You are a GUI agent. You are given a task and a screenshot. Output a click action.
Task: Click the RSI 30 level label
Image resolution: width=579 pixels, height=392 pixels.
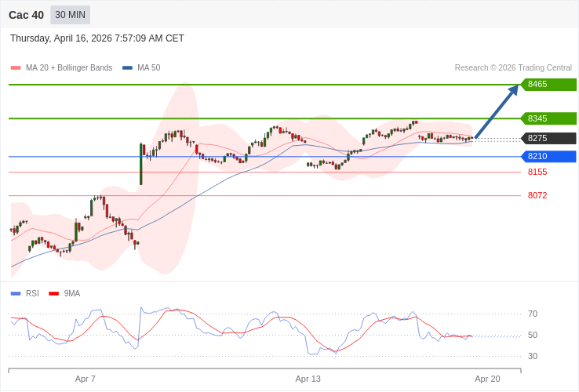(533, 356)
